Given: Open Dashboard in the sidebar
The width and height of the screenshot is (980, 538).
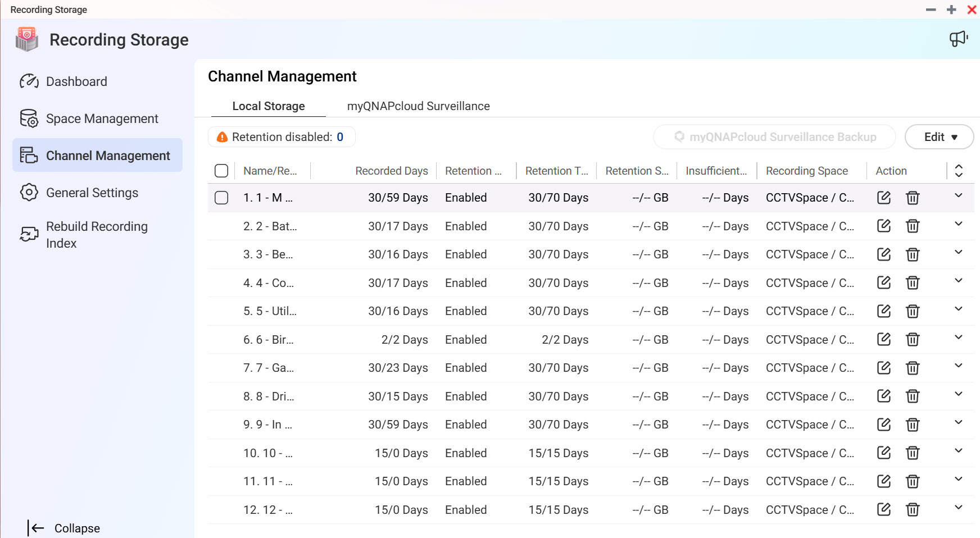Looking at the screenshot, I should (x=98, y=81).
